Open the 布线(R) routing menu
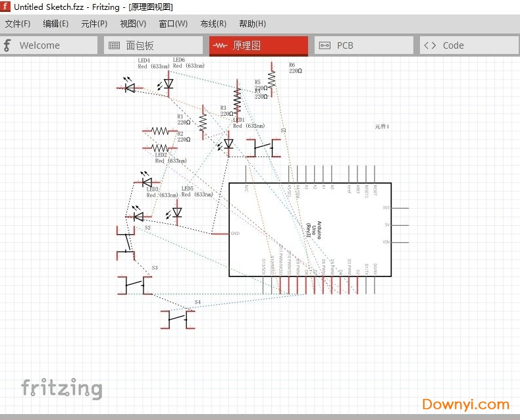 pyautogui.click(x=213, y=24)
